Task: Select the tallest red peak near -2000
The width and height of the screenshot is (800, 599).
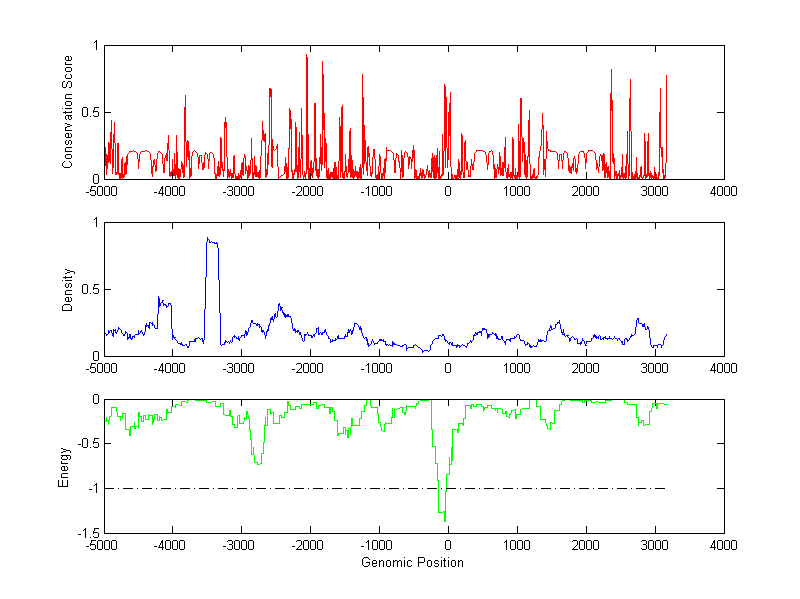Action: pyautogui.click(x=306, y=56)
